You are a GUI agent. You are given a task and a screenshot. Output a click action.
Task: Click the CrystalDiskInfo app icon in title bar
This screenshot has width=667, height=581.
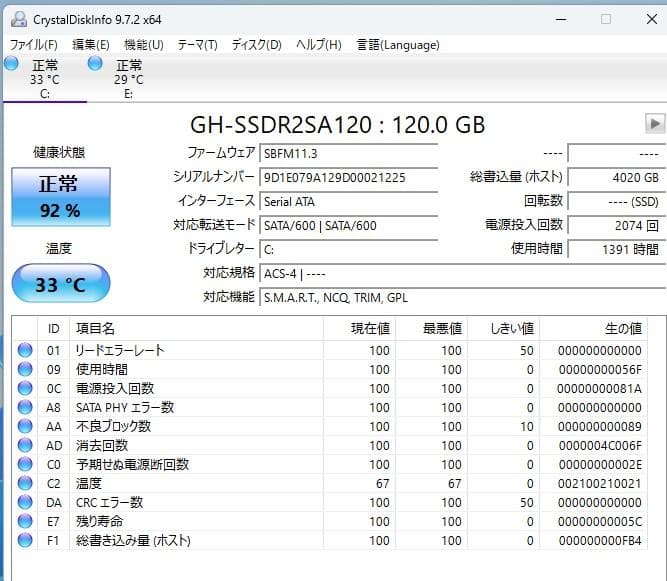click(x=18, y=19)
